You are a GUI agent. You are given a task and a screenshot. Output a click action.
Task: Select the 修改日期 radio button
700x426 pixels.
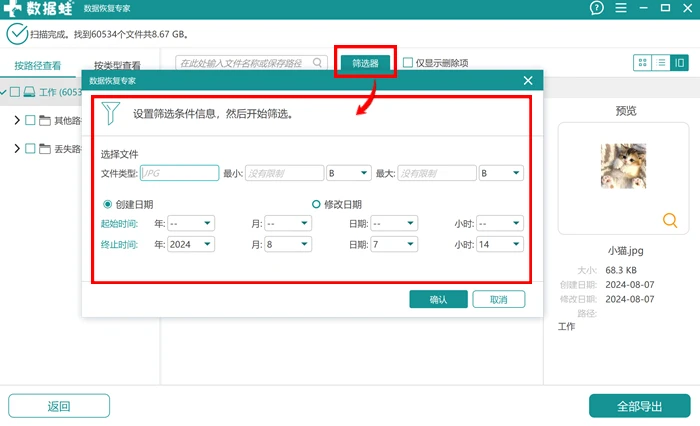[x=316, y=205]
